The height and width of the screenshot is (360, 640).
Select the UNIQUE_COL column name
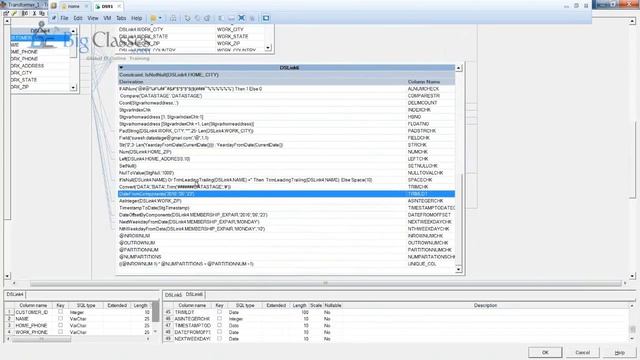422,264
